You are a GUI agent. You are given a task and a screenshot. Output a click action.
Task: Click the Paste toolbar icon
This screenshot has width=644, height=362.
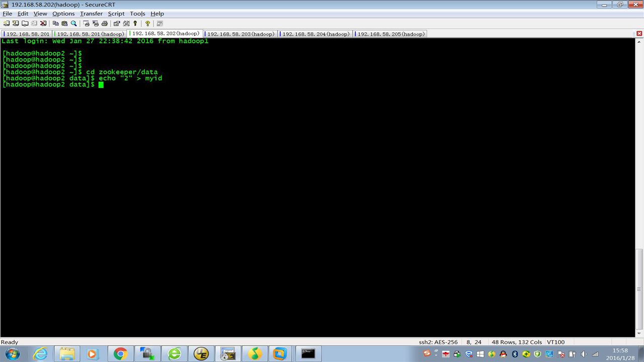(64, 23)
